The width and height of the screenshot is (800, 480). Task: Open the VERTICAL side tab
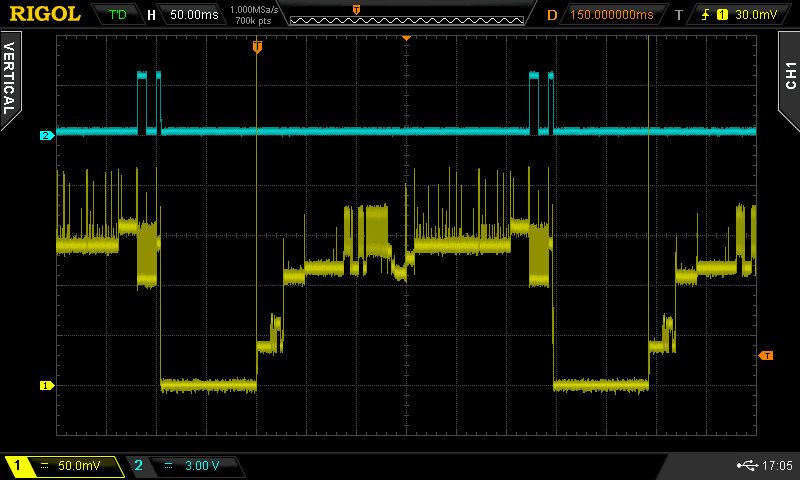point(10,79)
